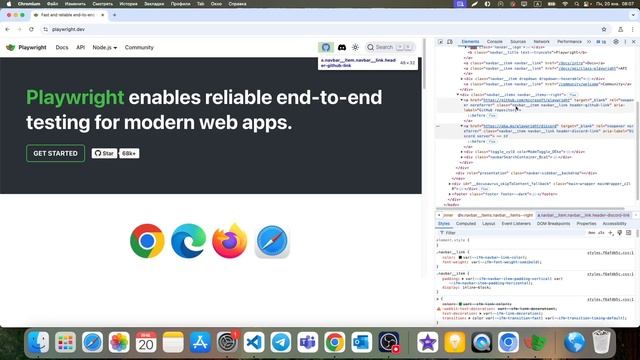Open the DevTools issues counter badge
This screenshot has width=640, height=360.
point(601,42)
